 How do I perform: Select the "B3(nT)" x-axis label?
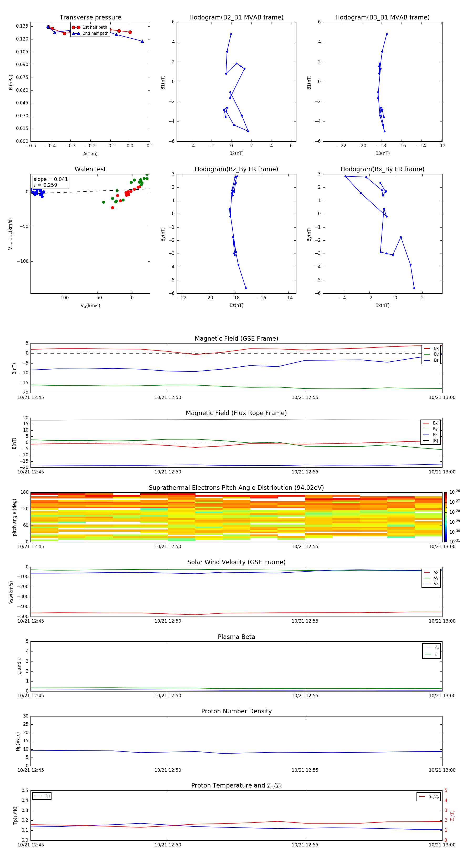point(382,153)
